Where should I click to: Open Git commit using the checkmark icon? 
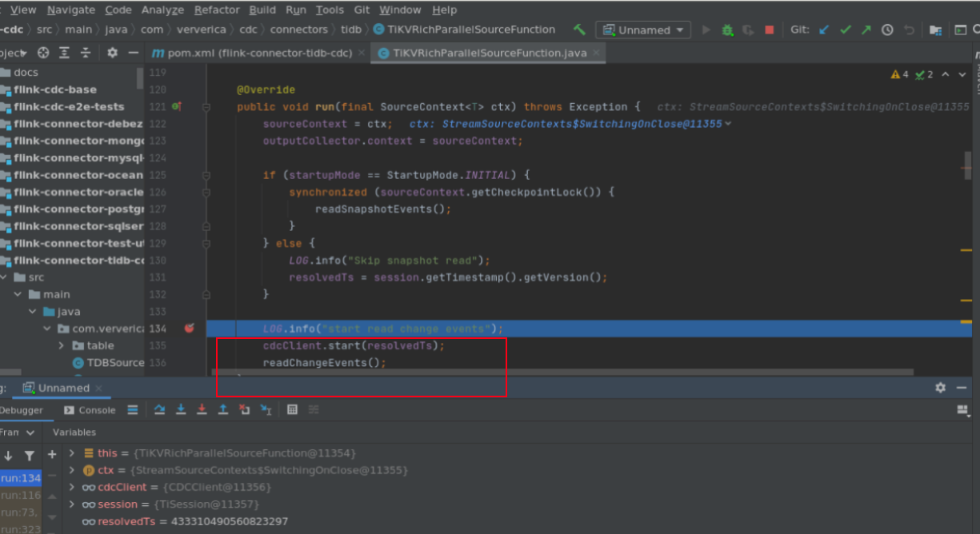pyautogui.click(x=846, y=29)
